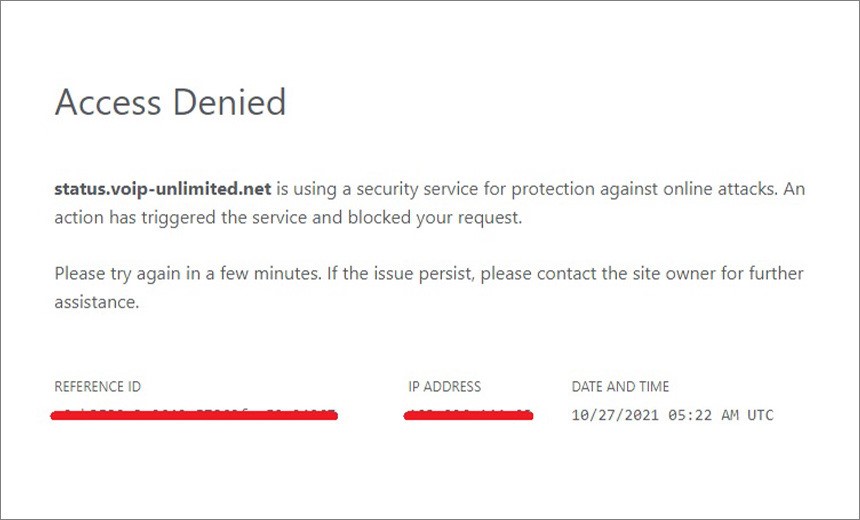The image size is (860, 520).
Task: Click the word 'assistance.' in the paragraph
Action: point(97,302)
